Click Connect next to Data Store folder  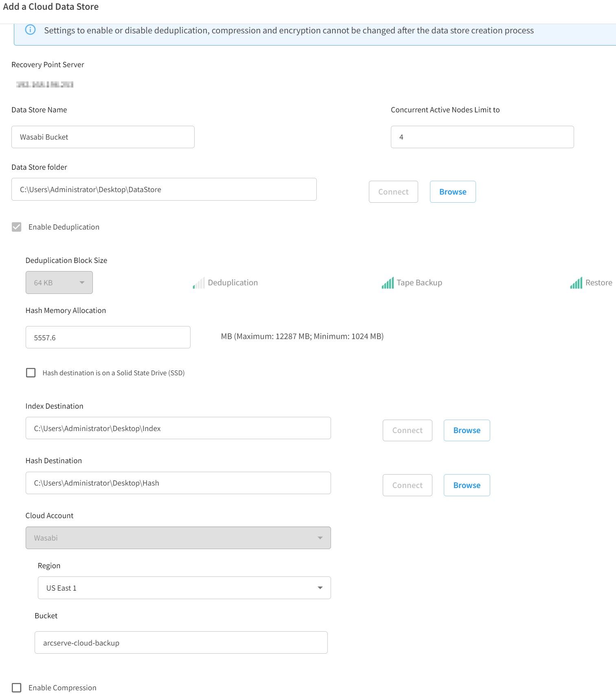click(x=393, y=192)
